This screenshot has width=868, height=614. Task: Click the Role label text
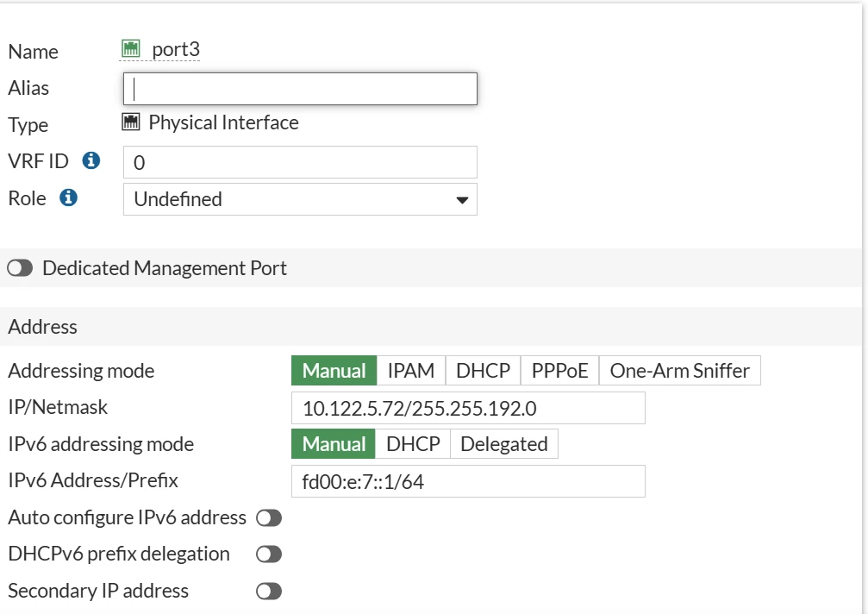click(x=27, y=198)
